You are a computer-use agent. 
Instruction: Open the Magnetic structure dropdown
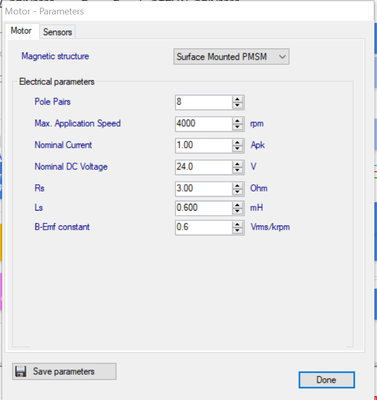(x=231, y=57)
